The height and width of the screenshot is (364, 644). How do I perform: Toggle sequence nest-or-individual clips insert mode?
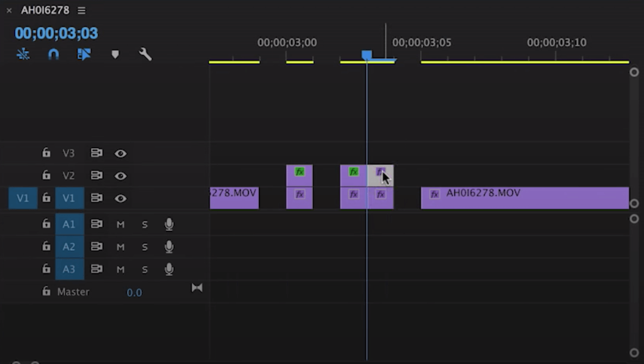click(x=23, y=54)
